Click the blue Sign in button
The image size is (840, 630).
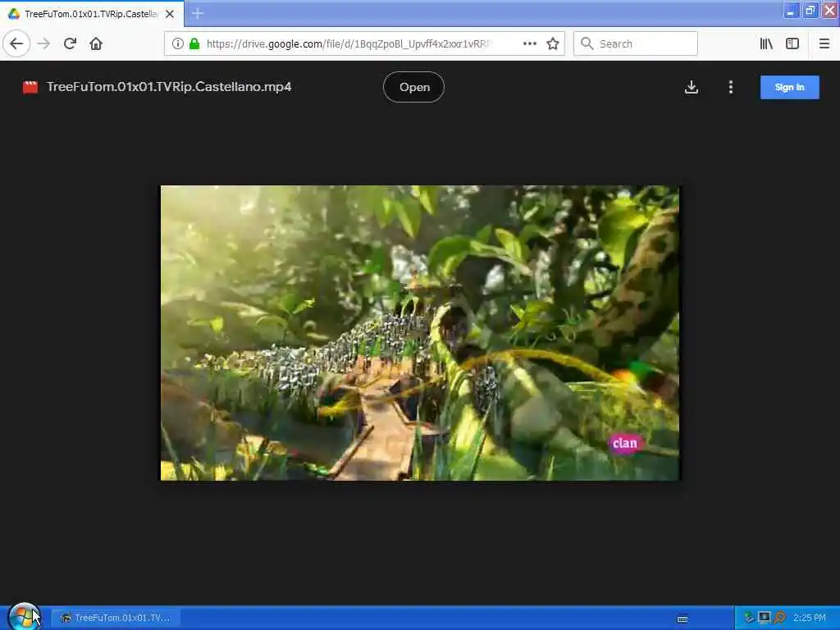[x=790, y=87]
